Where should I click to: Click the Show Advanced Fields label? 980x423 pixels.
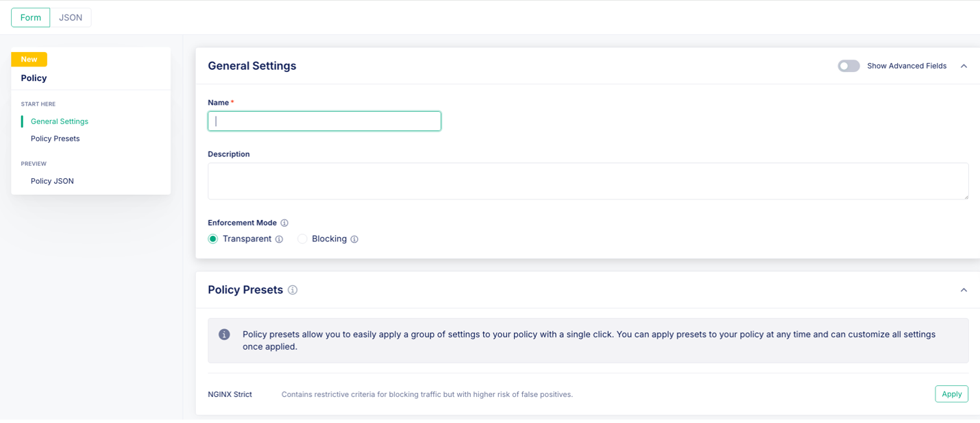point(907,66)
